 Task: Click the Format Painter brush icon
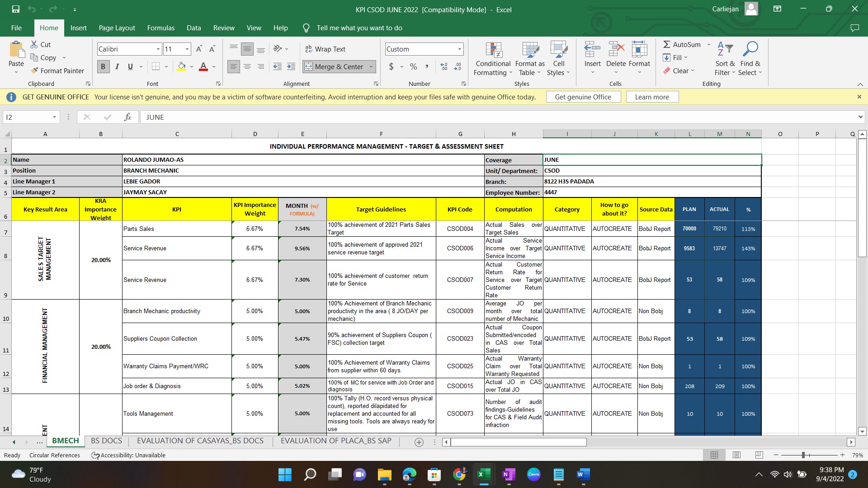[34, 70]
